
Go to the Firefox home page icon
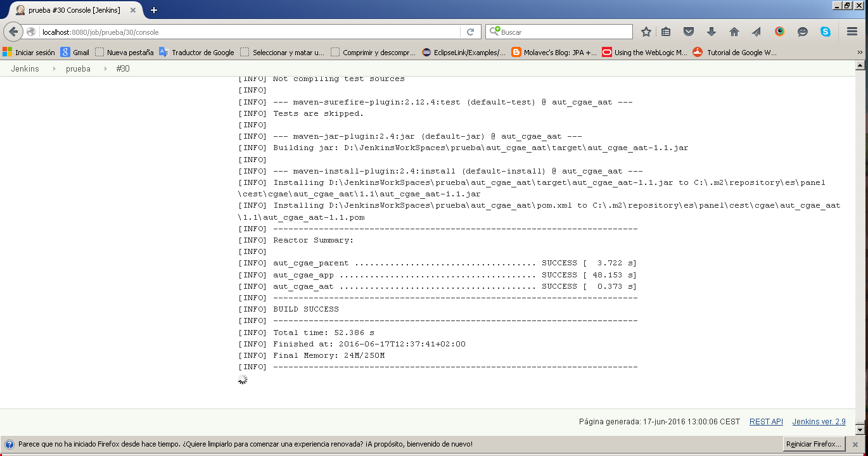pyautogui.click(x=734, y=32)
